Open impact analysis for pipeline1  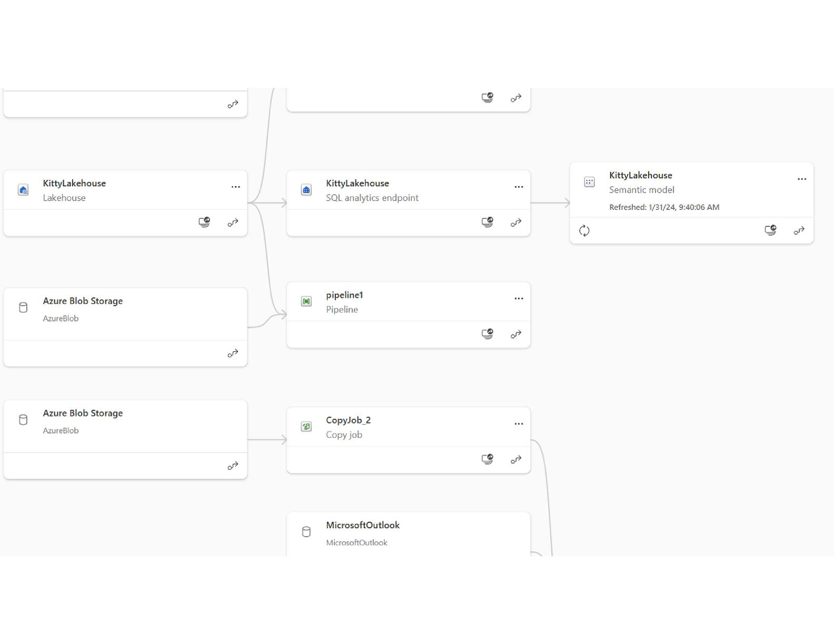(488, 334)
